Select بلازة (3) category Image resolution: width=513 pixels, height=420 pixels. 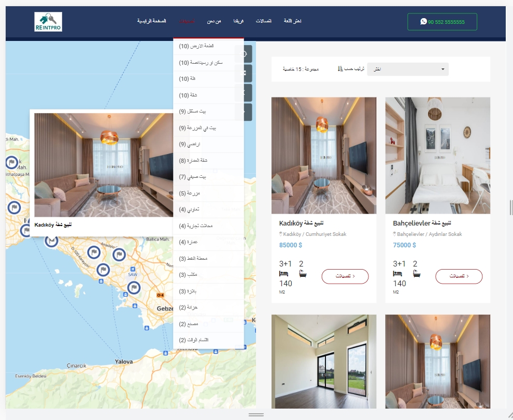[208, 291]
